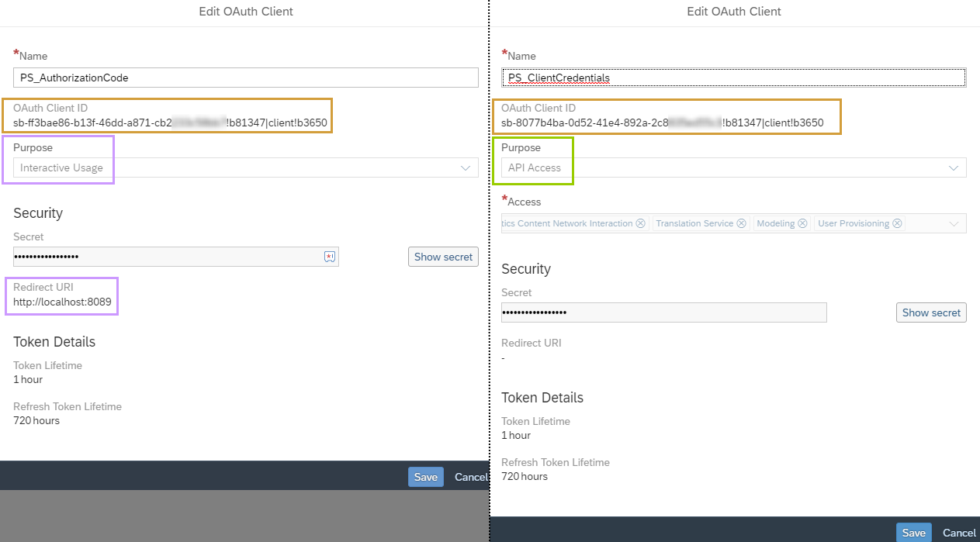Viewport: 980px width, 542px height.
Task: Remove the User Provisioning access token
Action: click(897, 223)
